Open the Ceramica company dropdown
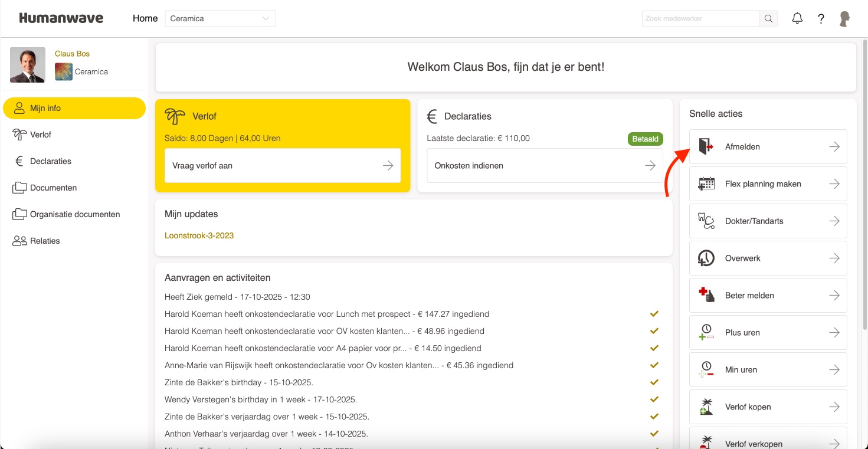 click(x=220, y=19)
